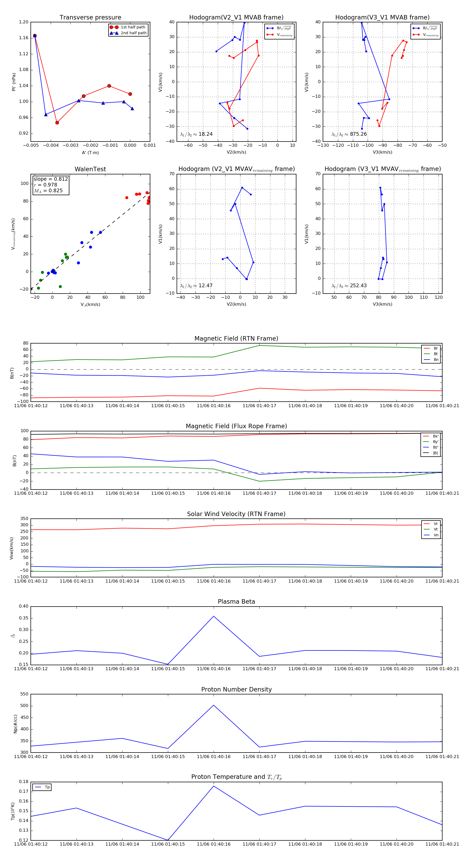473x868 pixels.
Task: Click the WalenTest slope statistics box
Action: pyautogui.click(x=51, y=185)
